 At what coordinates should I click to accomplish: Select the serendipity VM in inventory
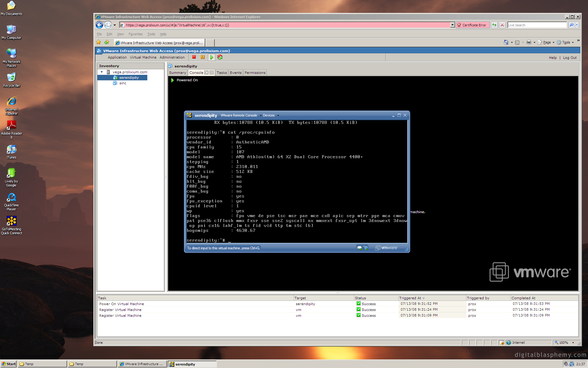tap(129, 78)
